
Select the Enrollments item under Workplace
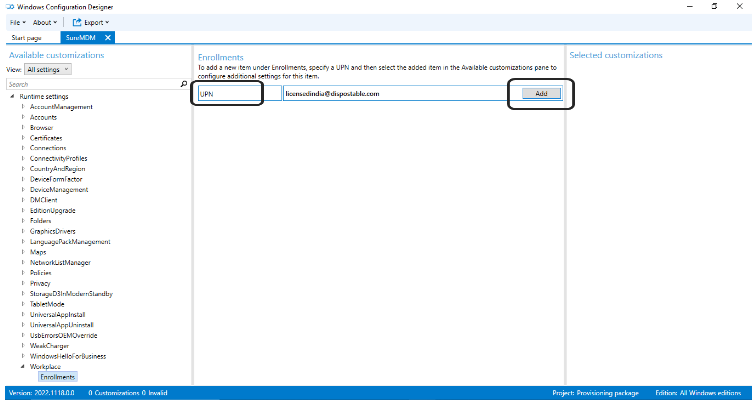point(58,377)
